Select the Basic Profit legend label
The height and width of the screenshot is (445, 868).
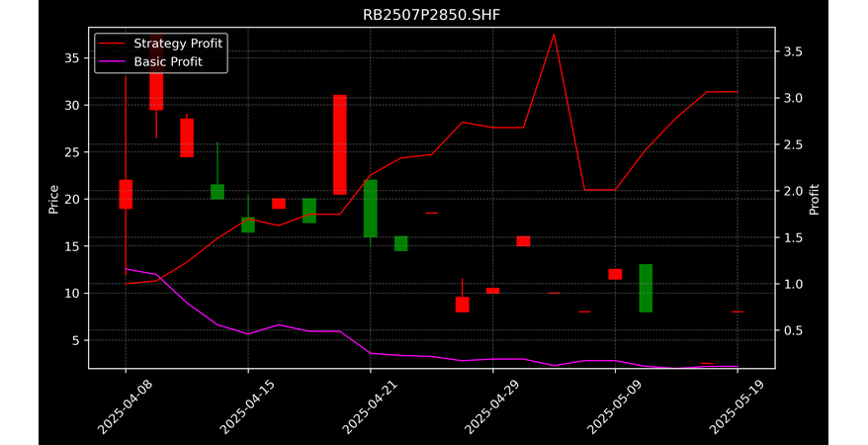(x=168, y=61)
